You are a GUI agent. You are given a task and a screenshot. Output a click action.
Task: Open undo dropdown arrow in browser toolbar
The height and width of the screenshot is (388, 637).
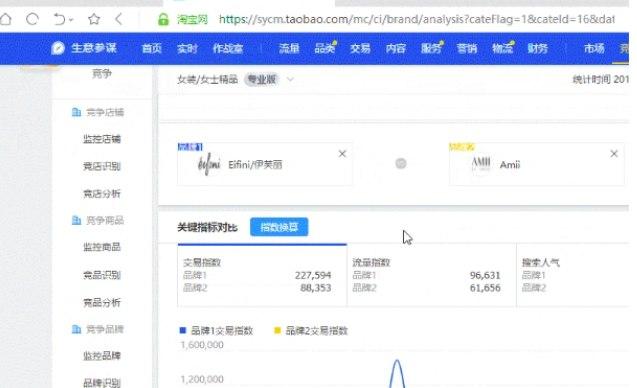[x=71, y=20]
